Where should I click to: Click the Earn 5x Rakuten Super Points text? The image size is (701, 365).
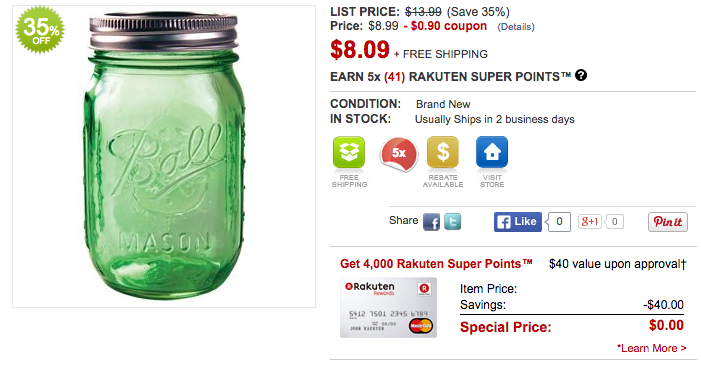(451, 77)
